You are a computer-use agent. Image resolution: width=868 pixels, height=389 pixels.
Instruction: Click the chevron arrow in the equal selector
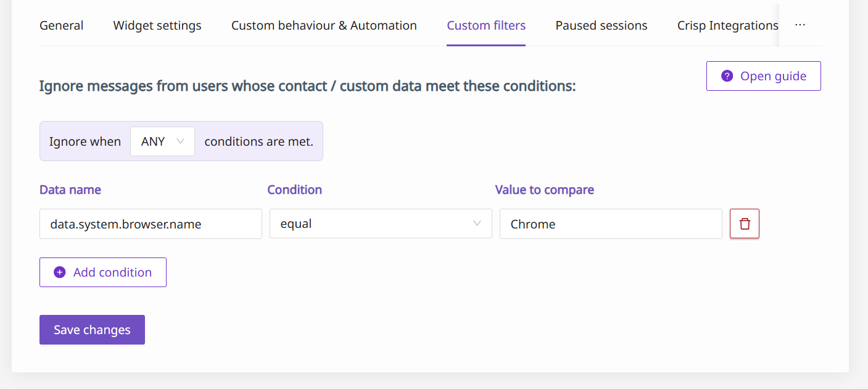pyautogui.click(x=477, y=224)
